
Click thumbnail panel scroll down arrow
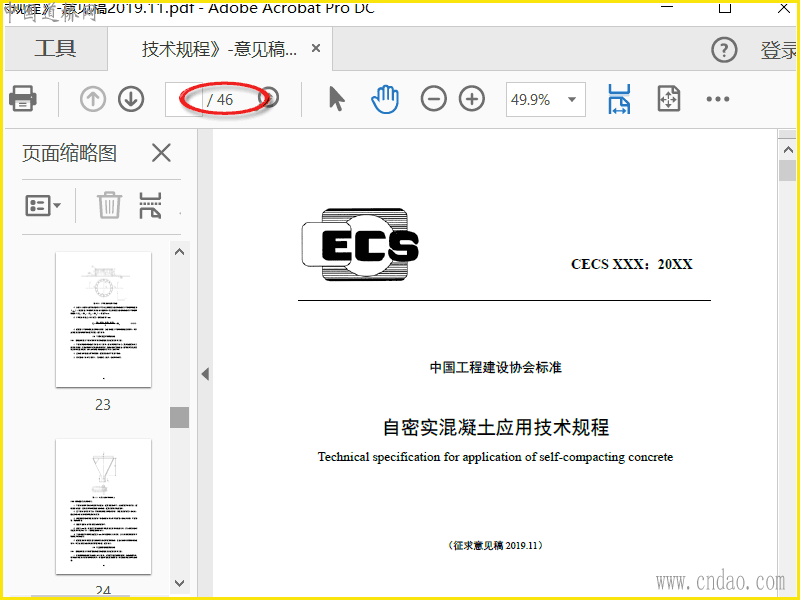pos(180,583)
